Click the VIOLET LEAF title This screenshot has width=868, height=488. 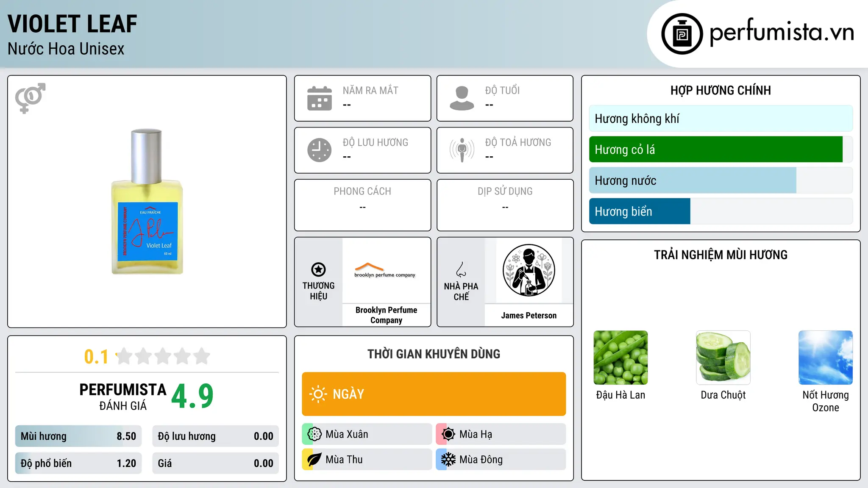(x=72, y=24)
